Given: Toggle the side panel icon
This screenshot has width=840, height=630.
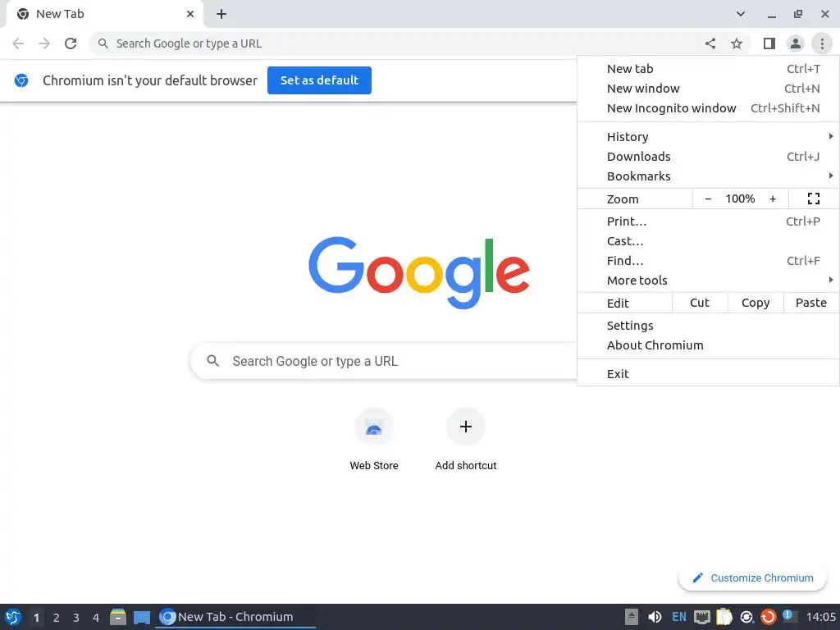Looking at the screenshot, I should (769, 43).
